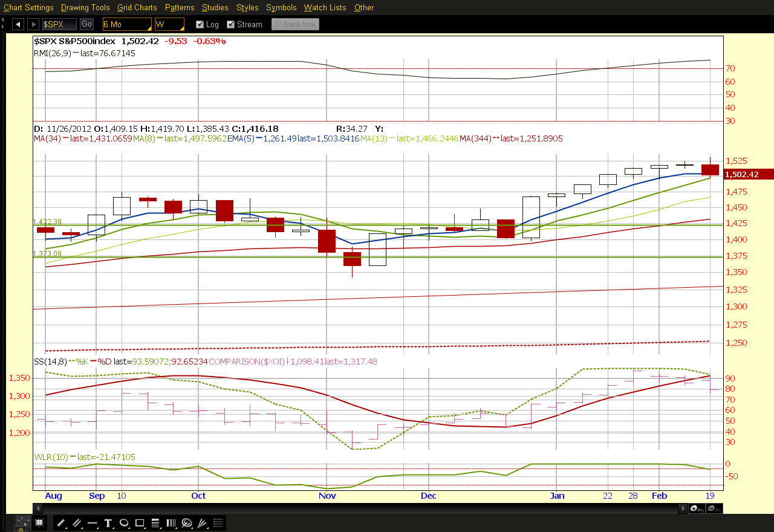Select the horizontal retracement lines tool
Viewport: 774px width, 532px height.
155,523
